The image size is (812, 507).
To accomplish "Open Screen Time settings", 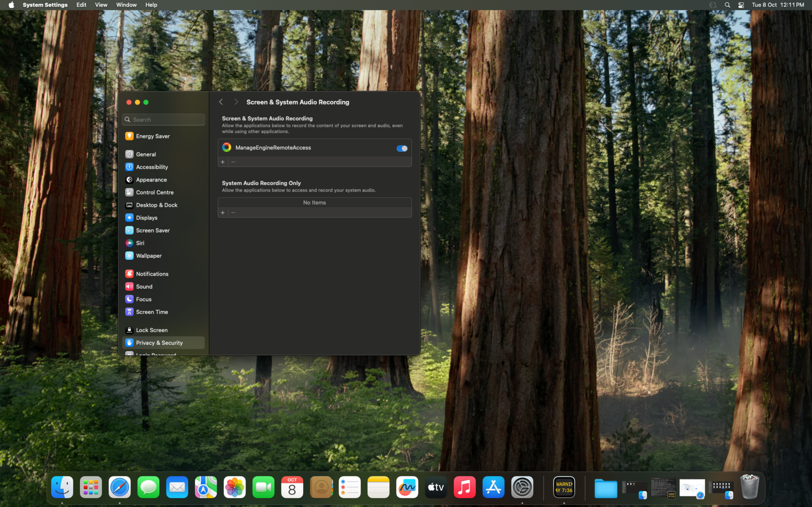I will [x=152, y=312].
